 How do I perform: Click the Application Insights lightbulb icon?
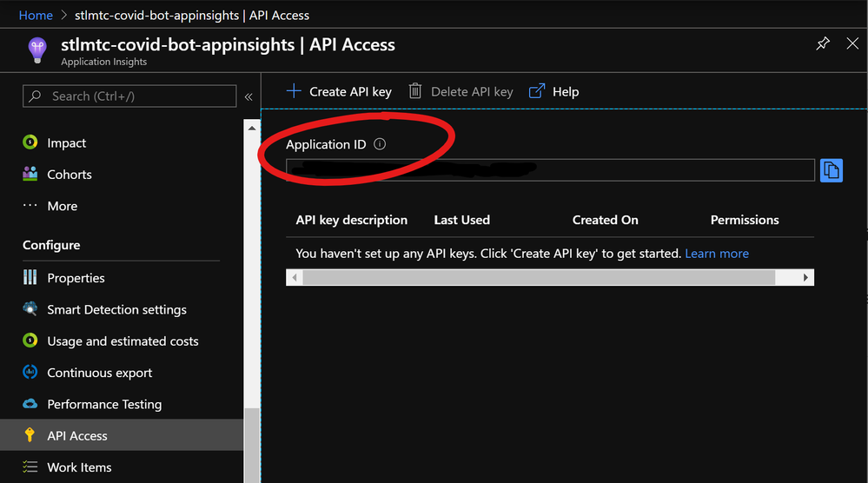[x=37, y=50]
